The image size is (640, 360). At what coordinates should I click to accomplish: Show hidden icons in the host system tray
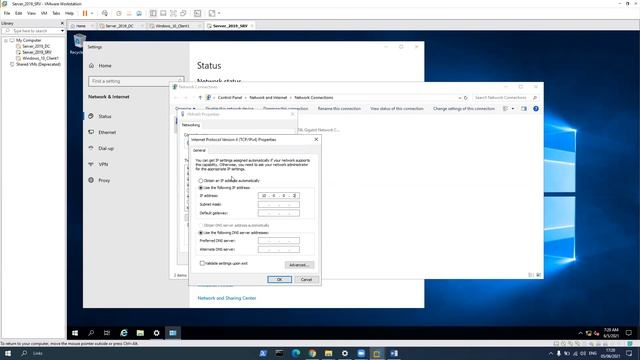click(551, 353)
